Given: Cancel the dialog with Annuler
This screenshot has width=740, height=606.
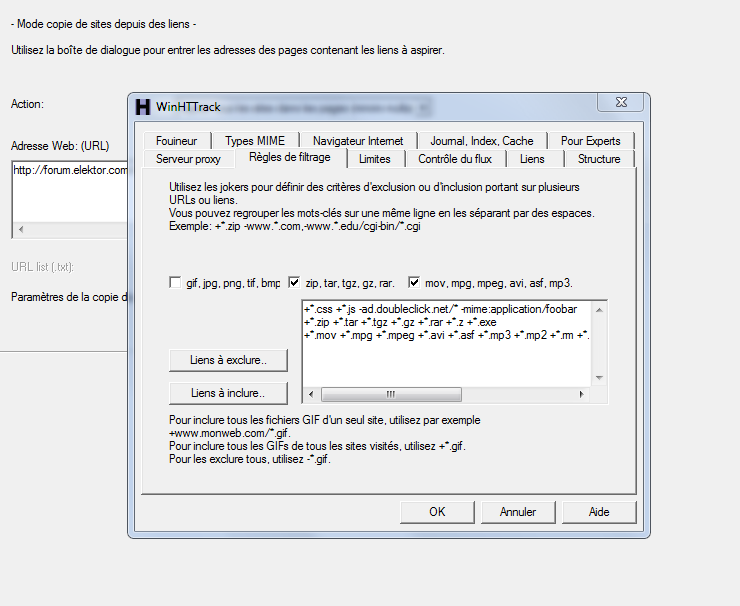Looking at the screenshot, I should point(518,511).
